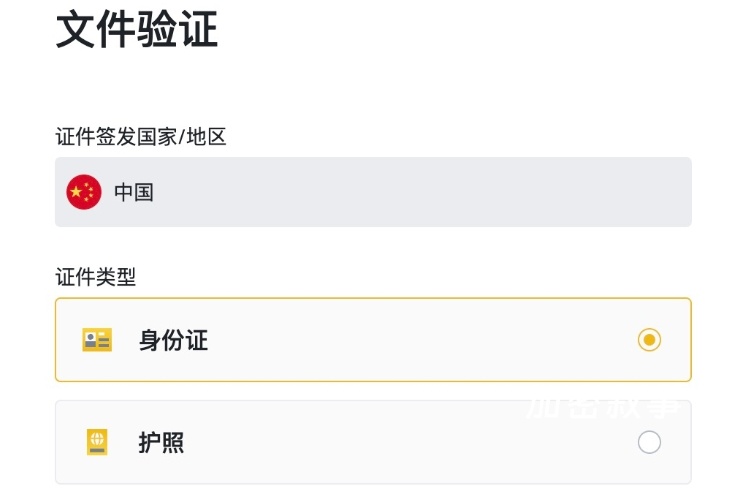Click the 身份证 text label
The width and height of the screenshot is (731, 502).
click(173, 340)
